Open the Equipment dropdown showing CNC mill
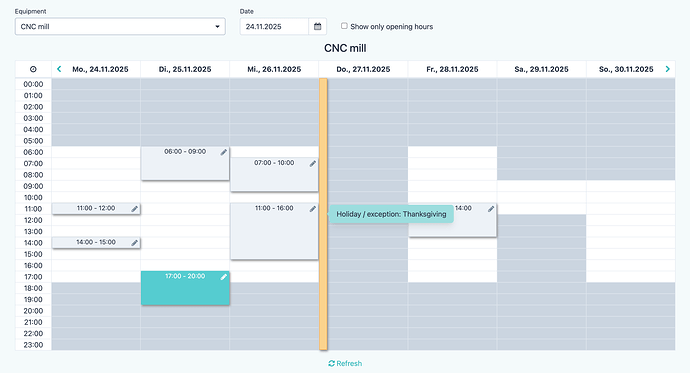The width and height of the screenshot is (690, 373). (x=120, y=26)
